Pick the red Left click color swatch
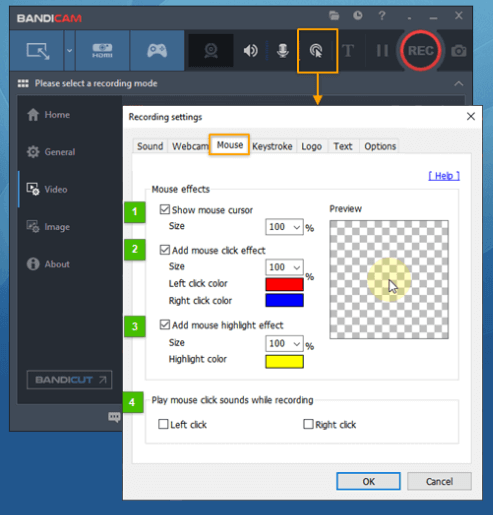This screenshot has height=515, width=493. [x=284, y=284]
